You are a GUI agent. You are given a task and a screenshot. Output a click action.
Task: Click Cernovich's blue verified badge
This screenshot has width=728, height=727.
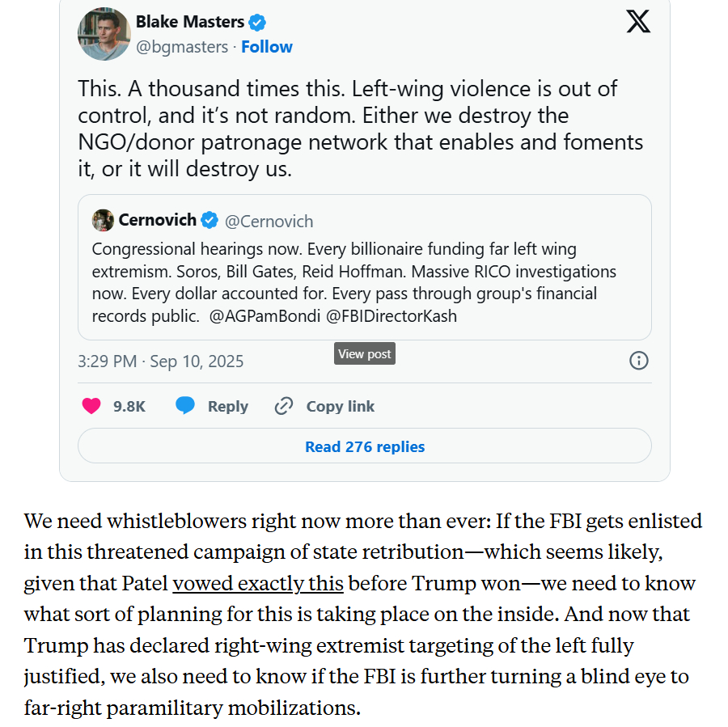[210, 220]
